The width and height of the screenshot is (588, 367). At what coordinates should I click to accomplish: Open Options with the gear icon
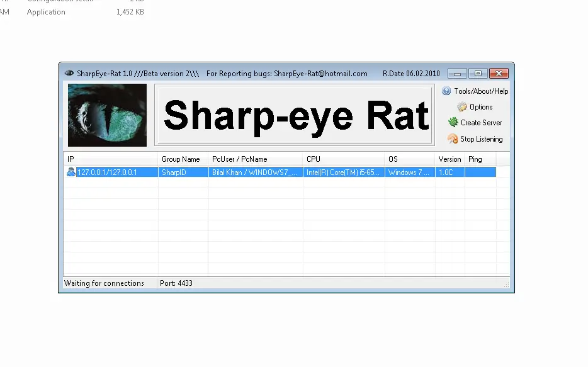463,107
